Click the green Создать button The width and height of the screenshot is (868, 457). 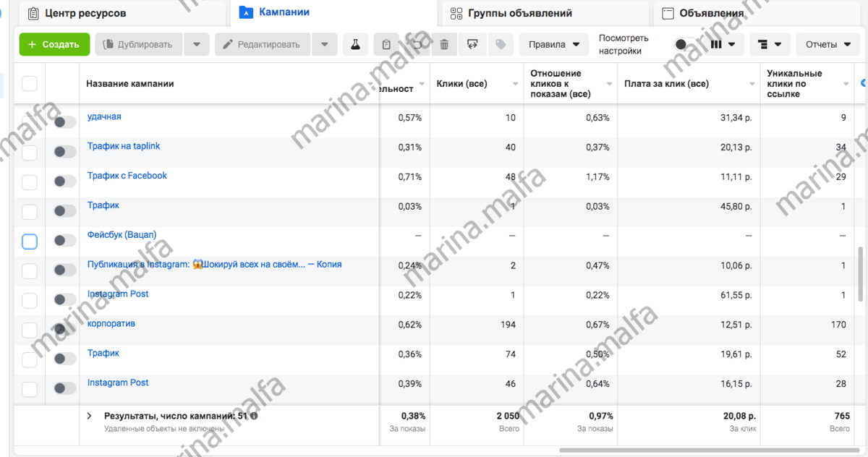point(54,44)
